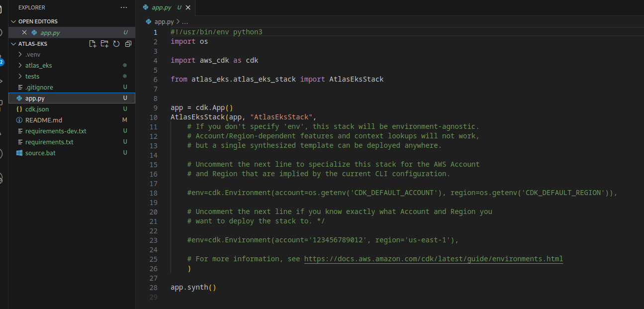Collapse the ATLAS-EKS project section
The image size is (644, 309).
click(13, 44)
